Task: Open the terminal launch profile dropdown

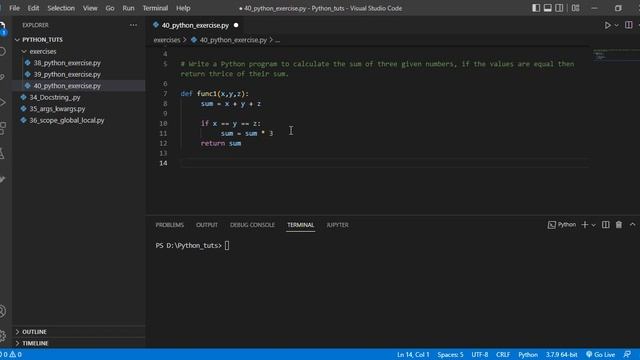Action: coord(593,225)
